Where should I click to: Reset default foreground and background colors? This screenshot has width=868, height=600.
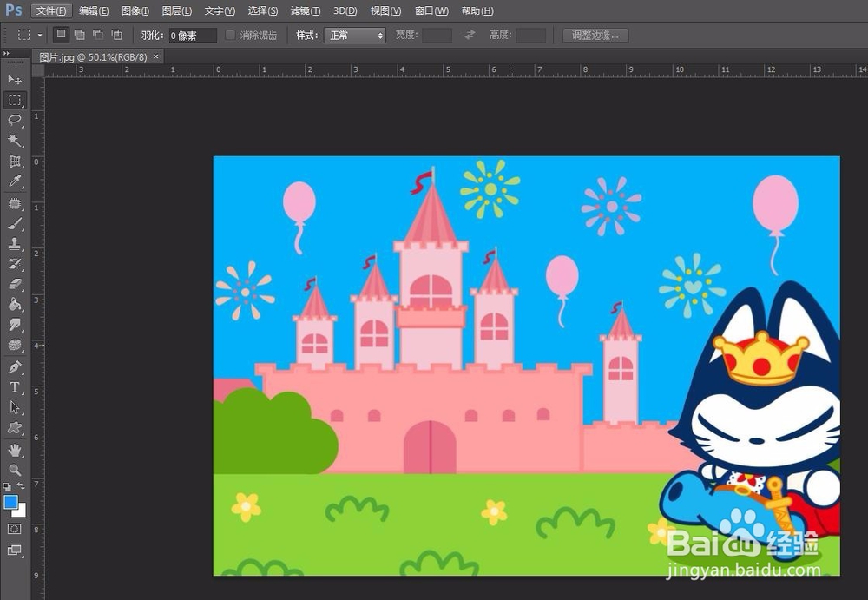(x=7, y=486)
